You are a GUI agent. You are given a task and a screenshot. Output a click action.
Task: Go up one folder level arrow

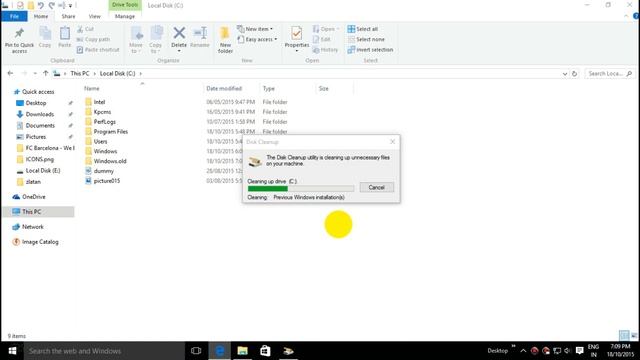pyautogui.click(x=45, y=73)
